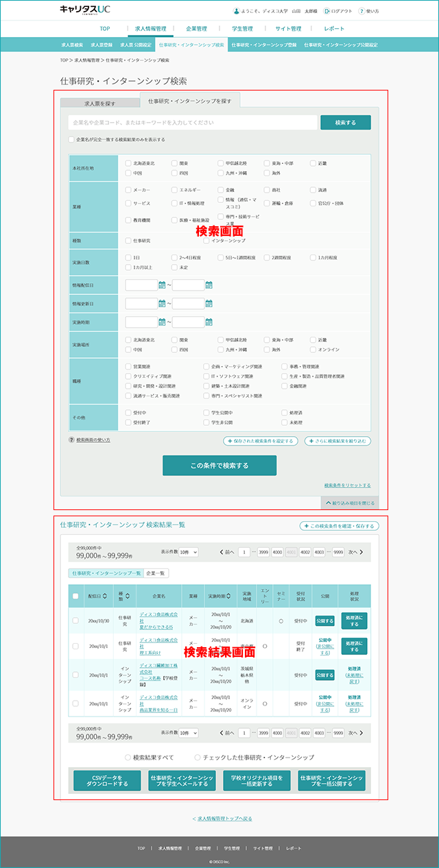The image size is (439, 868).
Task: Click CSVデータをダウンロードする button
Action: pyautogui.click(x=107, y=780)
